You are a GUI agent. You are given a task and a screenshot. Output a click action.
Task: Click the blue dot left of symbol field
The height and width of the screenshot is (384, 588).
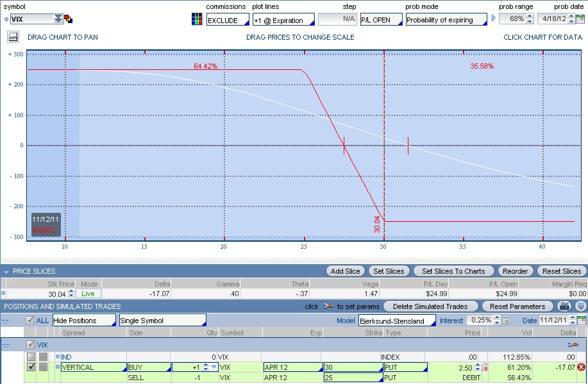(x=6, y=19)
